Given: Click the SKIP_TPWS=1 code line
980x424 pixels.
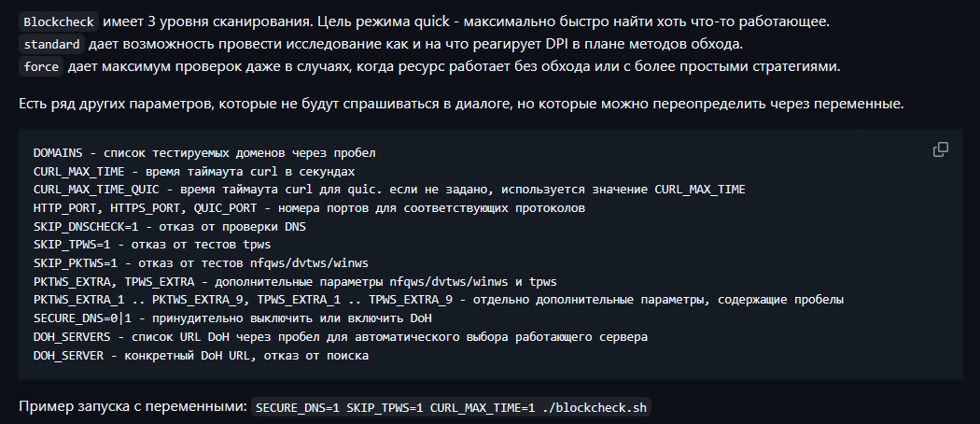Looking at the screenshot, I should [152, 245].
